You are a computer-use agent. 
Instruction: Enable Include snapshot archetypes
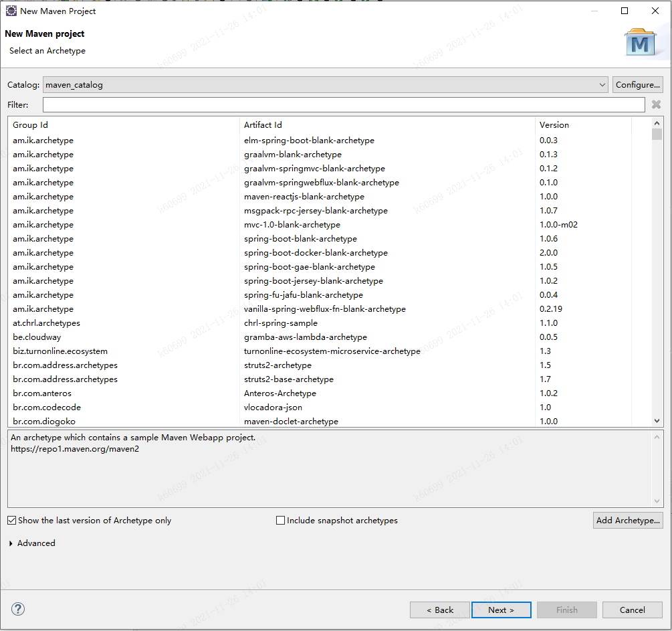click(x=280, y=520)
